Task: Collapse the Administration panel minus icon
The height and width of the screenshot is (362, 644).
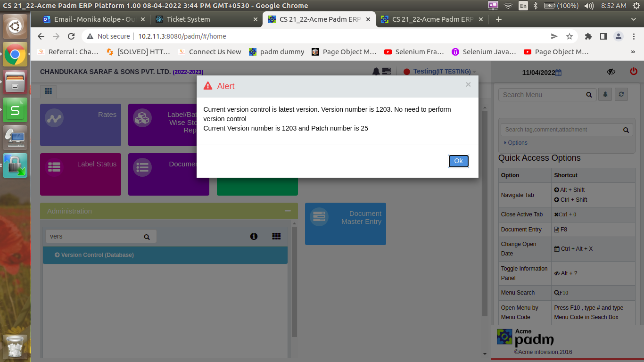Action: (x=288, y=211)
